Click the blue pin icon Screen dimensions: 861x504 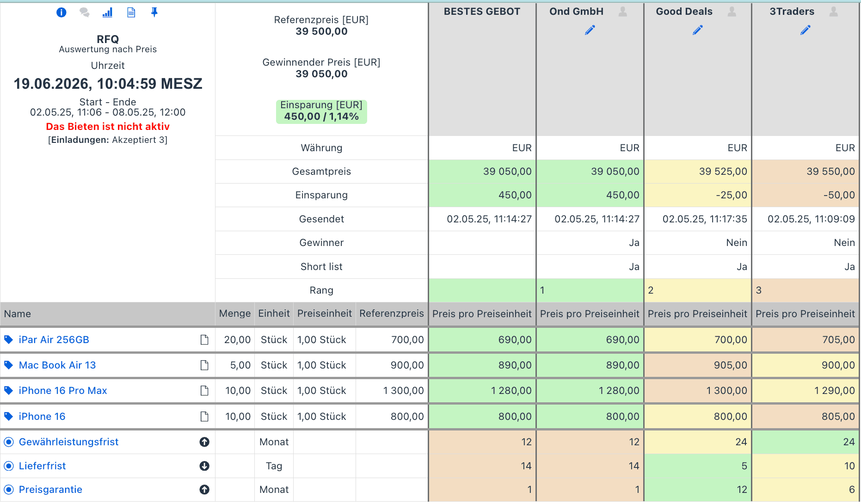[154, 12]
